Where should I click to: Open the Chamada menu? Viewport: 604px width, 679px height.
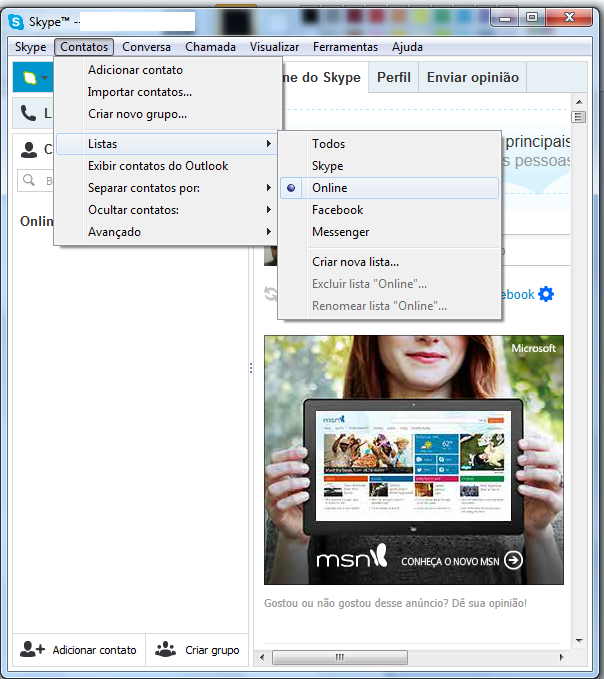tap(210, 47)
